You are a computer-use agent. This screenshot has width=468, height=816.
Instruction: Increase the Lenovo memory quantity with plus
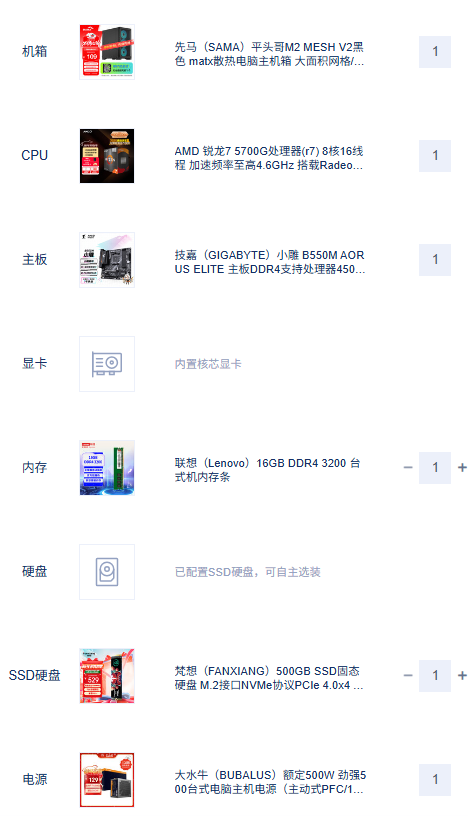(462, 468)
